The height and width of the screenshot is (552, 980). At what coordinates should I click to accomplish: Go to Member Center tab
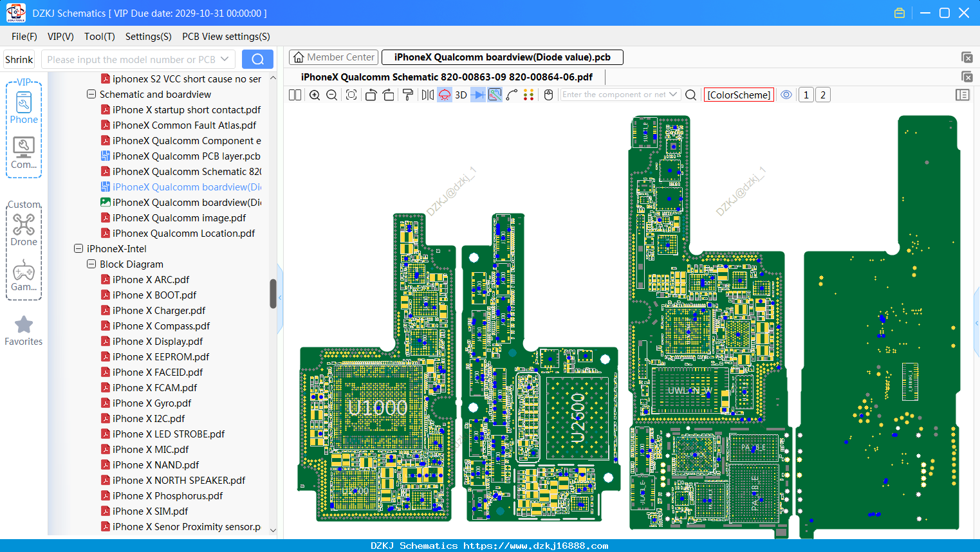pyautogui.click(x=334, y=57)
